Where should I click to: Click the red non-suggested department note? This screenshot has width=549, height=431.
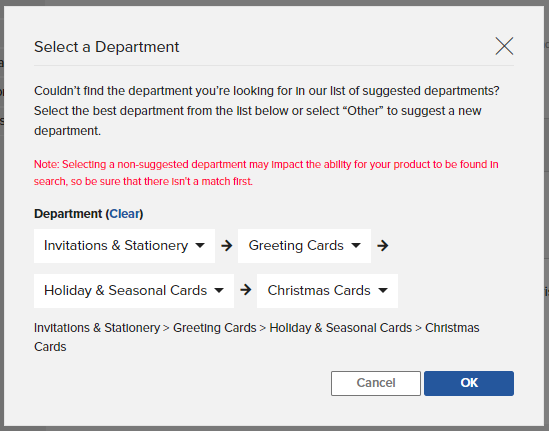tap(266, 173)
